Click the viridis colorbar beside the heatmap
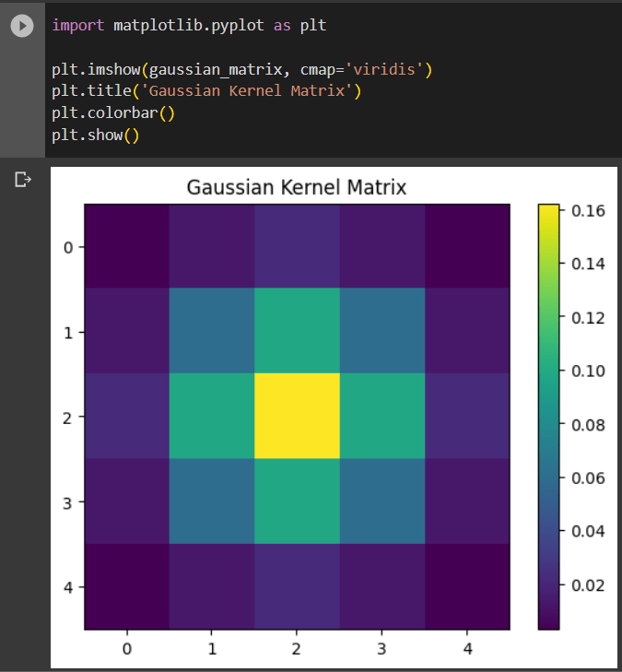622x672 pixels. (x=549, y=417)
